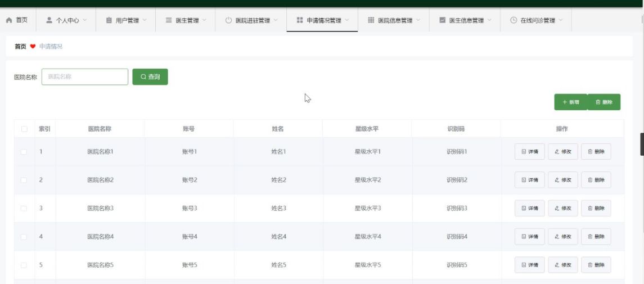Click the 首页 breadcrumb link

(20, 47)
